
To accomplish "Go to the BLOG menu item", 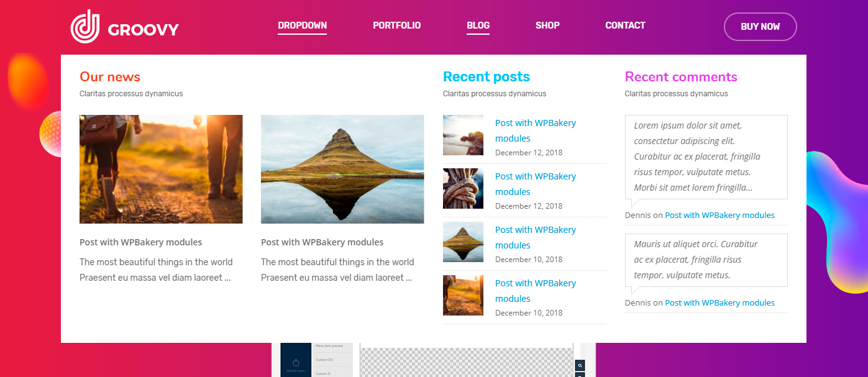I will [x=478, y=25].
